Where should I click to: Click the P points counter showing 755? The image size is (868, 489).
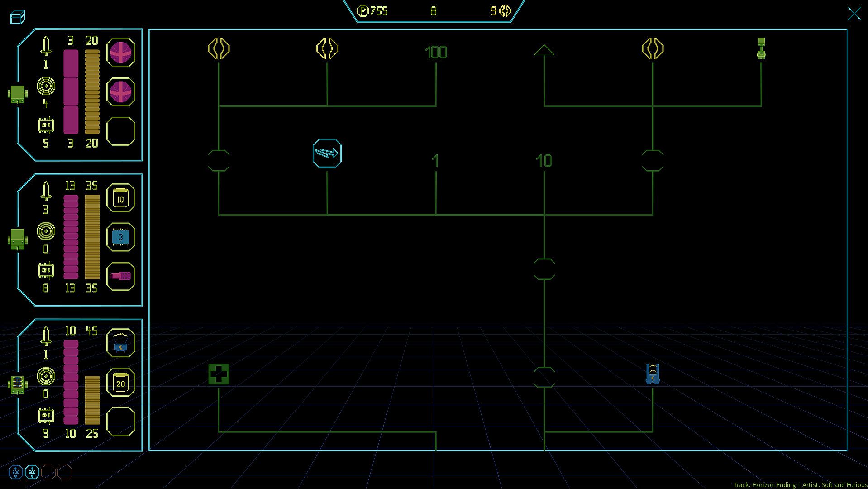pos(372,11)
